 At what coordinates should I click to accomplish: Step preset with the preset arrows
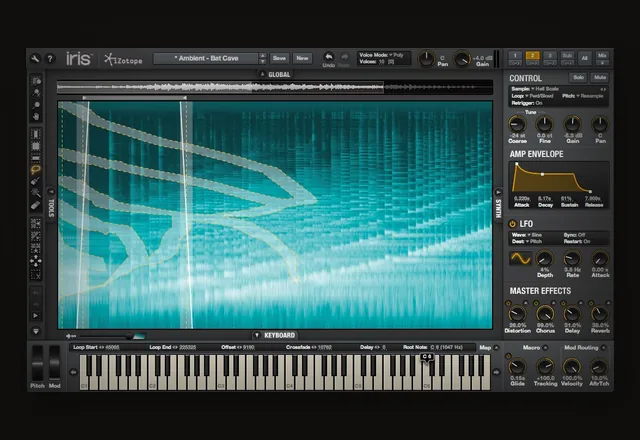[263, 58]
